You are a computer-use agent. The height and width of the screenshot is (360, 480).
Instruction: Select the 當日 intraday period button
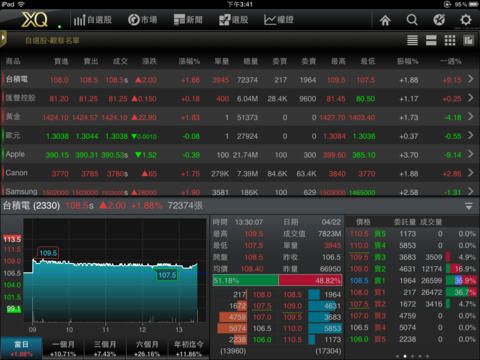[21, 348]
